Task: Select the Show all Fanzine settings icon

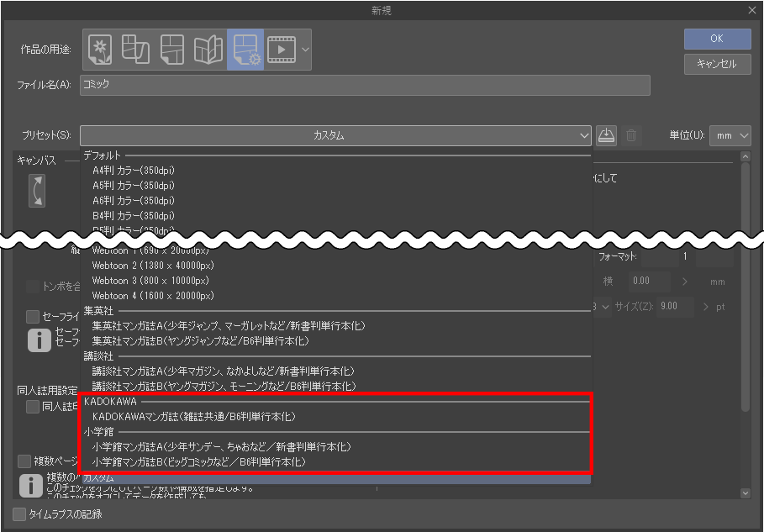Action: click(x=208, y=50)
